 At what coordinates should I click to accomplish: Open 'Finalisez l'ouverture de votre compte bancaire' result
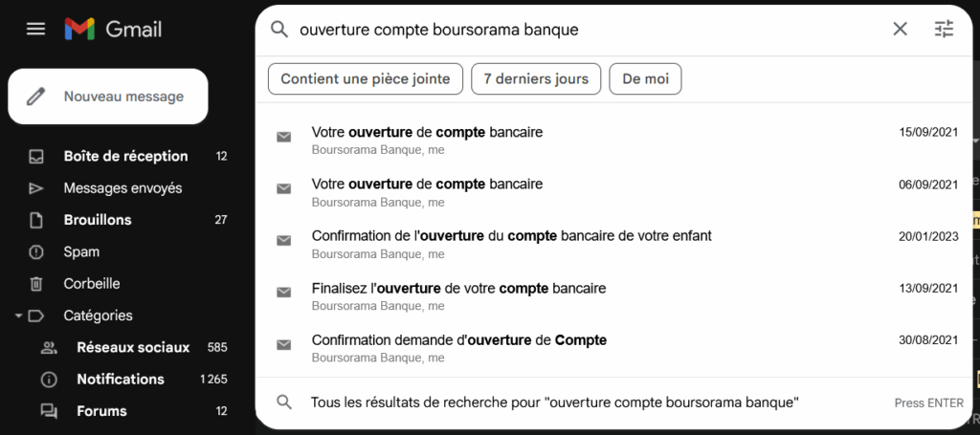(458, 289)
